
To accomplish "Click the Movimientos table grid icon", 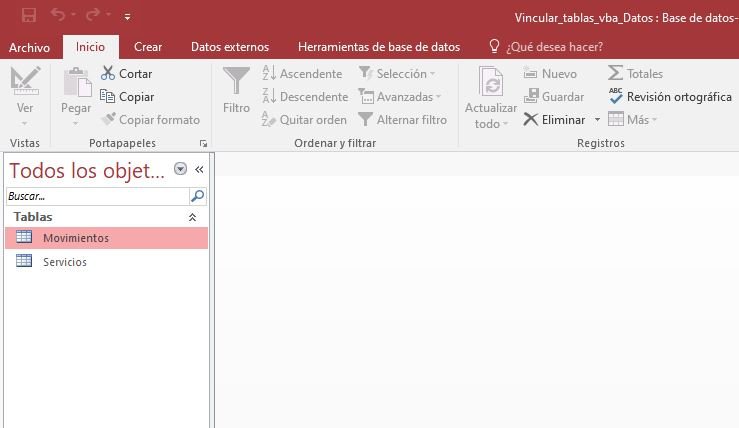I will (x=24, y=237).
